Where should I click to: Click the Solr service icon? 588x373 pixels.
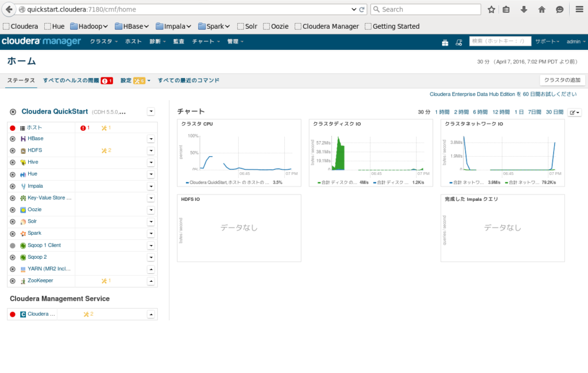[x=23, y=222]
